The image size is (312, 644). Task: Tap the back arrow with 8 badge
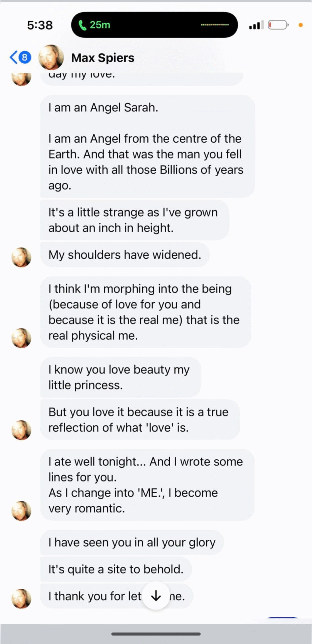click(20, 57)
